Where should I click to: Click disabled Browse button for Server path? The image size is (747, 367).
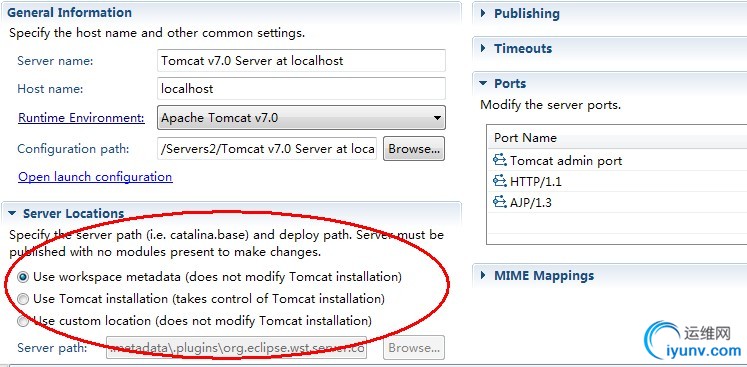[x=414, y=348]
